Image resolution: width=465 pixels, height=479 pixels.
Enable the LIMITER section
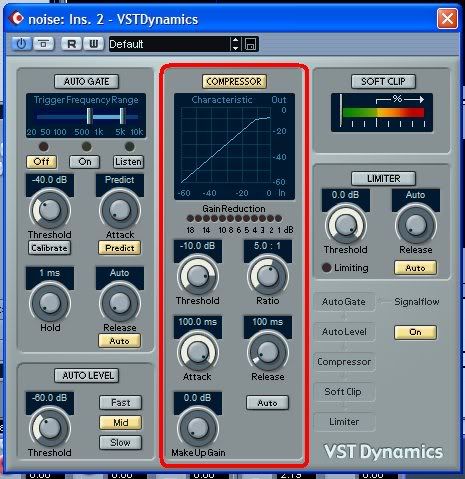pos(383,179)
